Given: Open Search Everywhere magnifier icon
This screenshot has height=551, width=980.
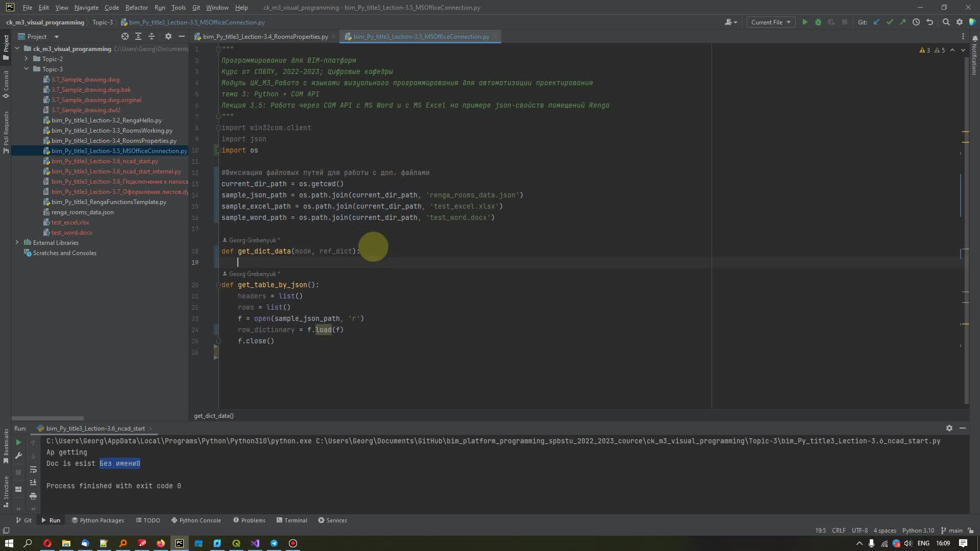Looking at the screenshot, I should [x=946, y=22].
